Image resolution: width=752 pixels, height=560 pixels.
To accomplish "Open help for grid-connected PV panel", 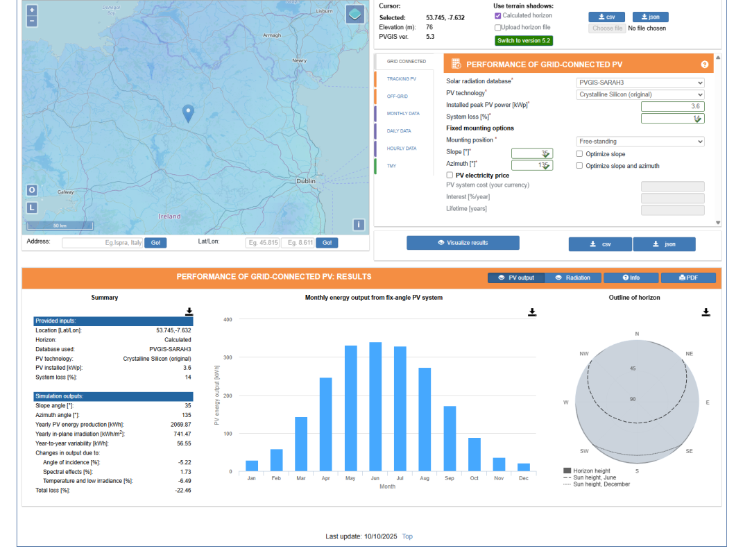I will click(x=705, y=65).
